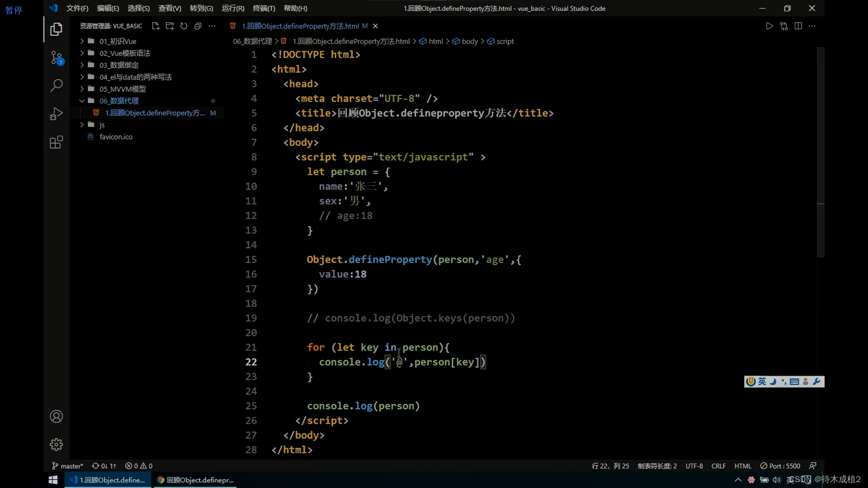Switch to VS Code taskbar item

click(108, 480)
